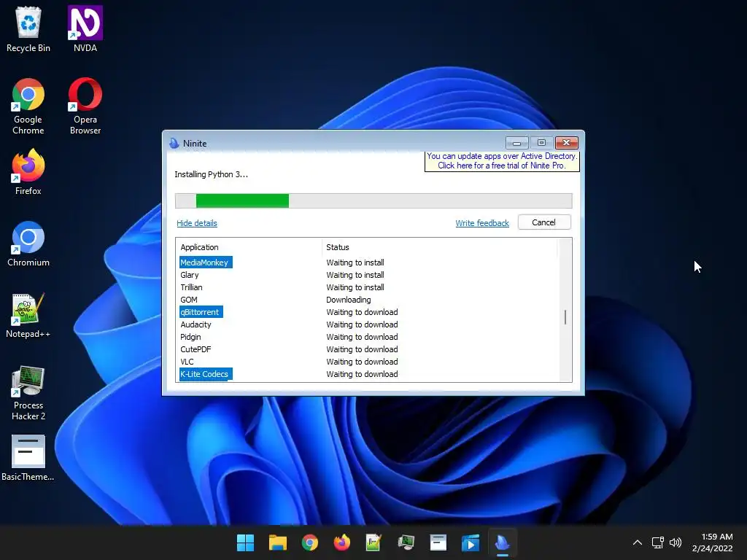Open Notepad++ from the taskbar

click(x=374, y=542)
